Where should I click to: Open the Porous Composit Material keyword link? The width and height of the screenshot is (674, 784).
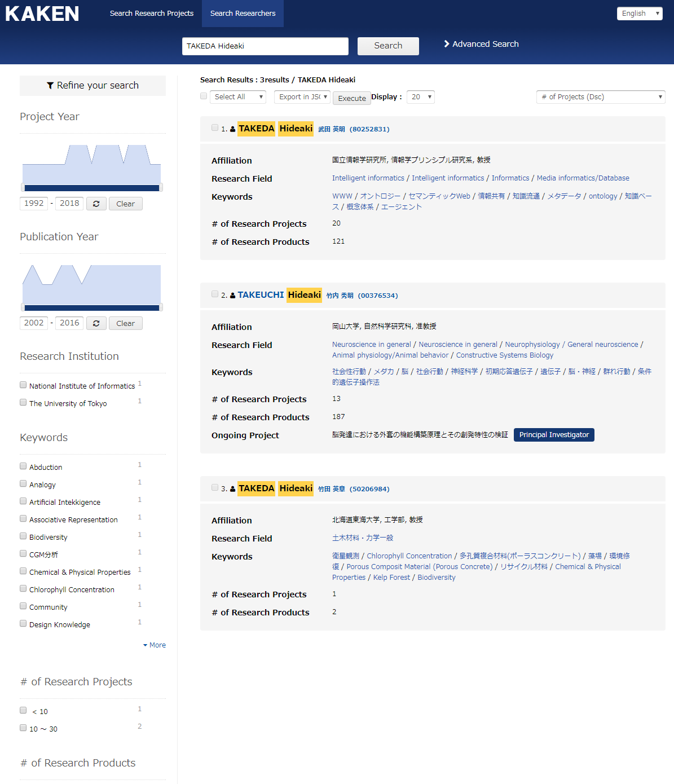pyautogui.click(x=420, y=567)
